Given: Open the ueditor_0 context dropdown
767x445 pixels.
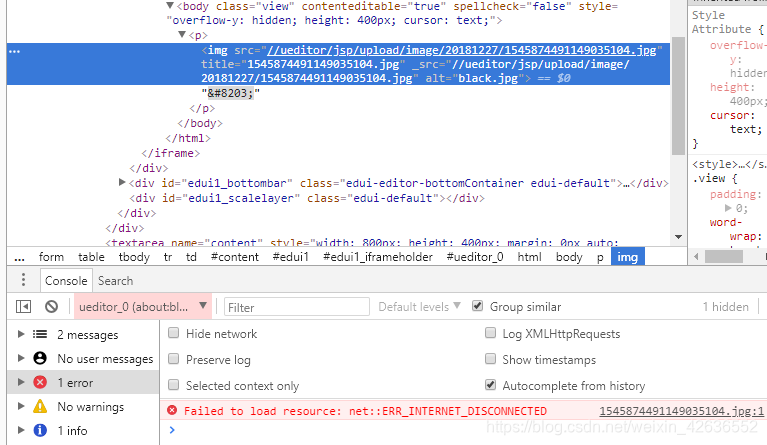Looking at the screenshot, I should (x=143, y=307).
